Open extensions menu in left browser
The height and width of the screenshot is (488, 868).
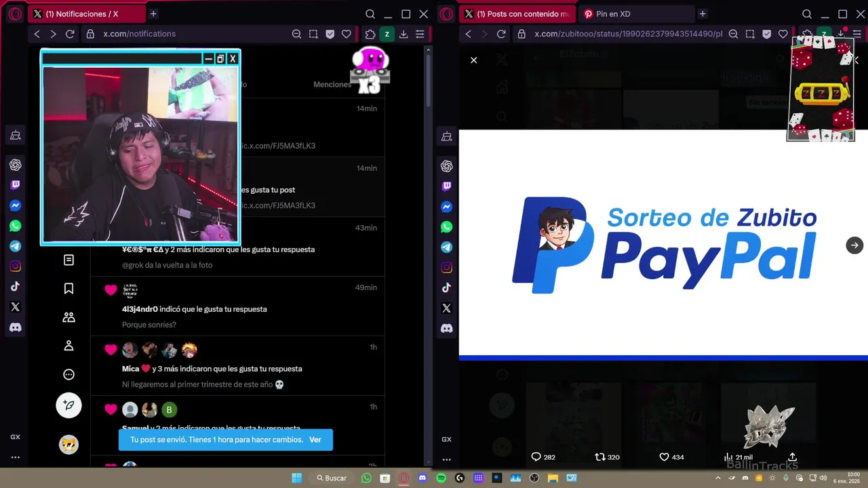[x=370, y=34]
